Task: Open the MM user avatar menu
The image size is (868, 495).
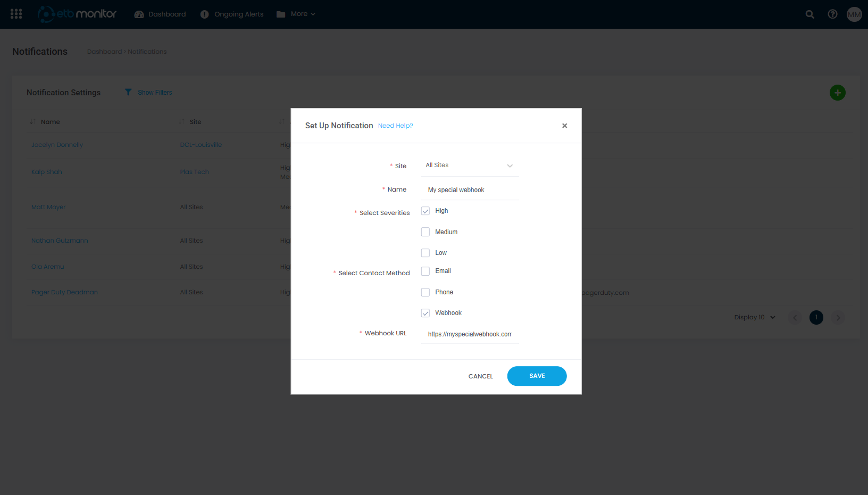Action: 854,14
